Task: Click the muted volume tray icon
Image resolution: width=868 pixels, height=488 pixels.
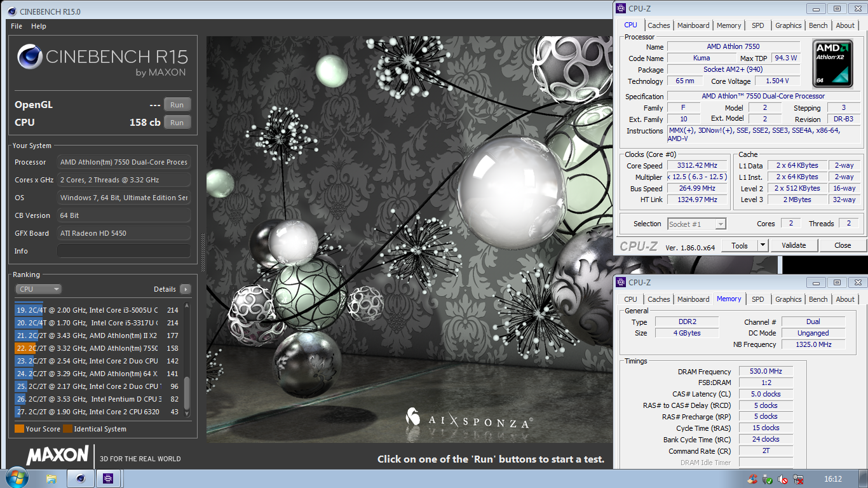Action: (x=783, y=479)
